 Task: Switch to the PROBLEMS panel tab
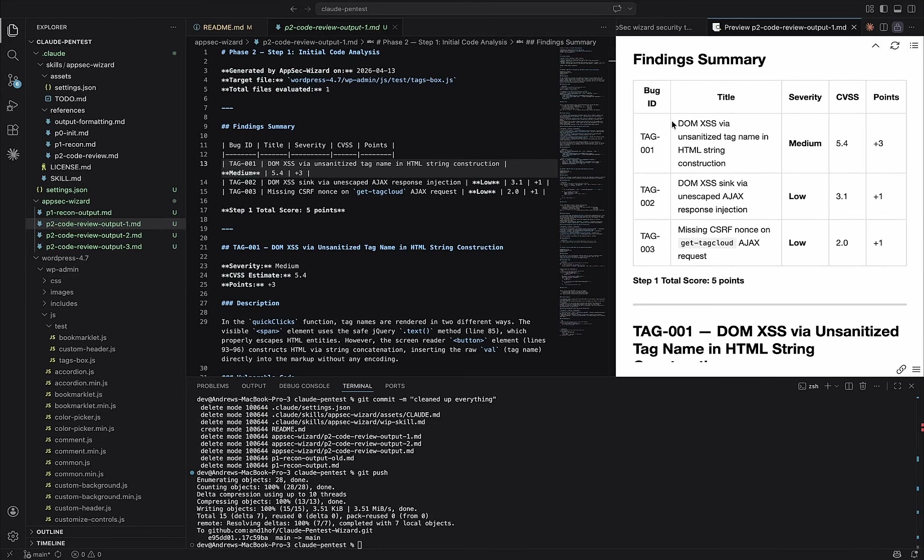(x=212, y=386)
